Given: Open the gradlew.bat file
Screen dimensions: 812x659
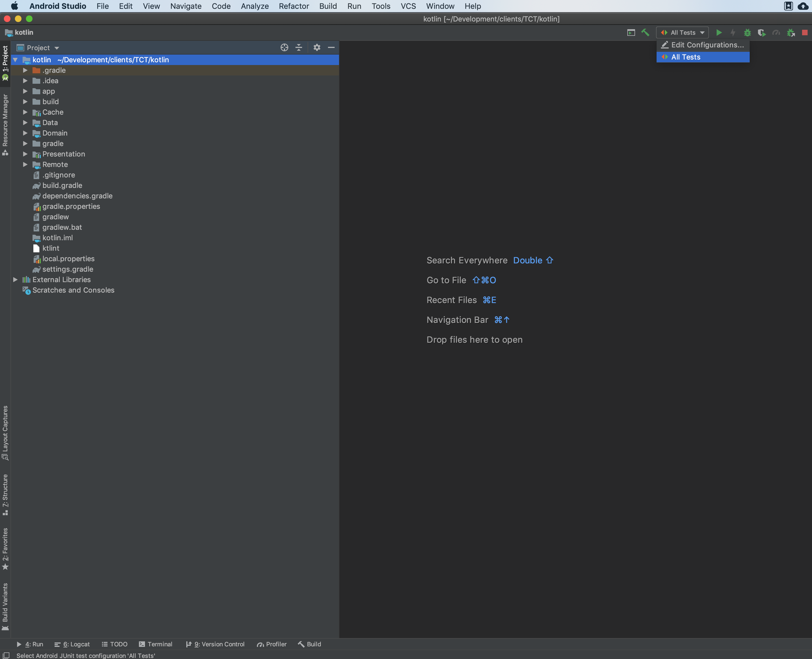Looking at the screenshot, I should pos(62,227).
